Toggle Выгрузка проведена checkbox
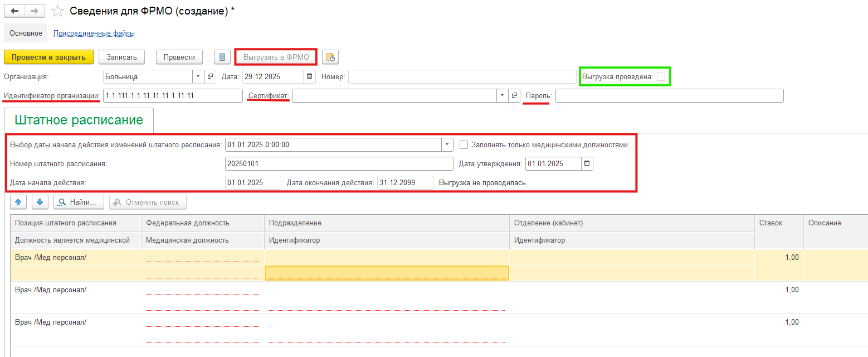Screen dimensions: 868x357 661,76
